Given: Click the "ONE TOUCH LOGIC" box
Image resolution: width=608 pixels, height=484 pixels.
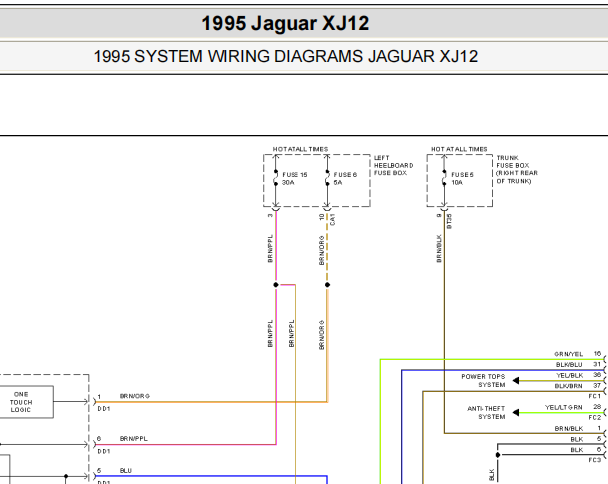Looking at the screenshot, I should pyautogui.click(x=26, y=402).
